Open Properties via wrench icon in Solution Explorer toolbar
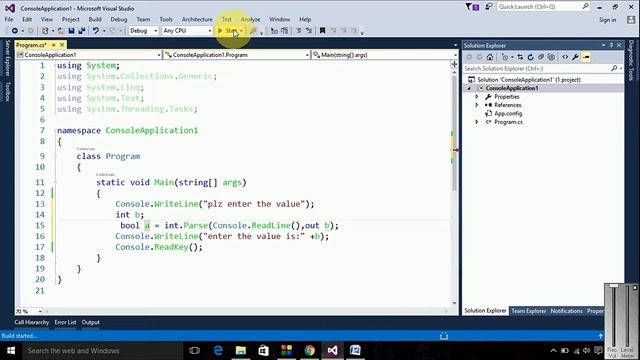Viewport: 640px width, 360px height. pyautogui.click(x=575, y=57)
